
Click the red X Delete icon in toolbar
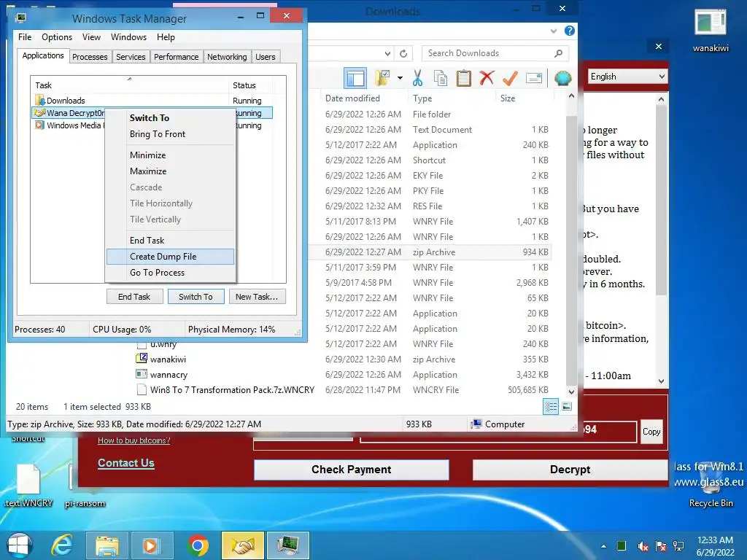point(487,77)
